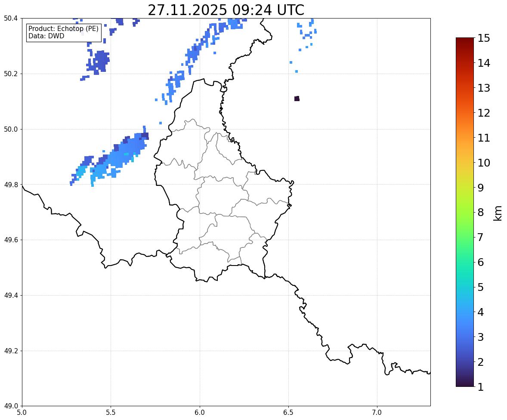507x420 pixels.
Task: Click the colorbar tick label 8
Action: (481, 213)
